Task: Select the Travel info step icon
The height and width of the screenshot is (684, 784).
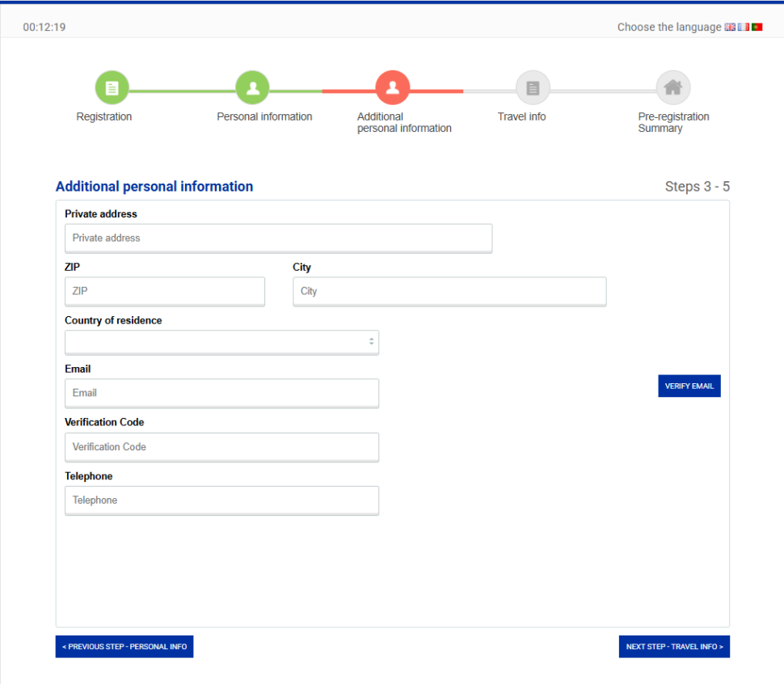Action: [533, 88]
